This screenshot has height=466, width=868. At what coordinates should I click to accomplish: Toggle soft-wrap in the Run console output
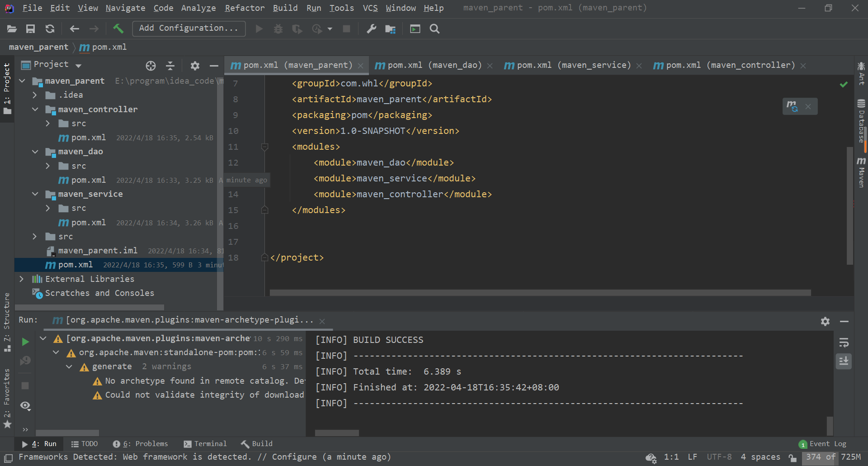pos(844,342)
